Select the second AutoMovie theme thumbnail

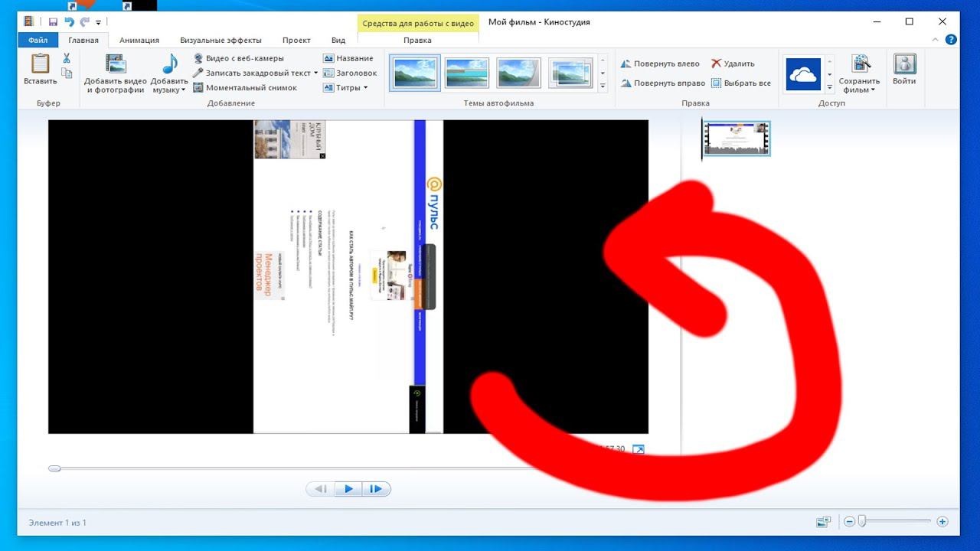pyautogui.click(x=467, y=73)
